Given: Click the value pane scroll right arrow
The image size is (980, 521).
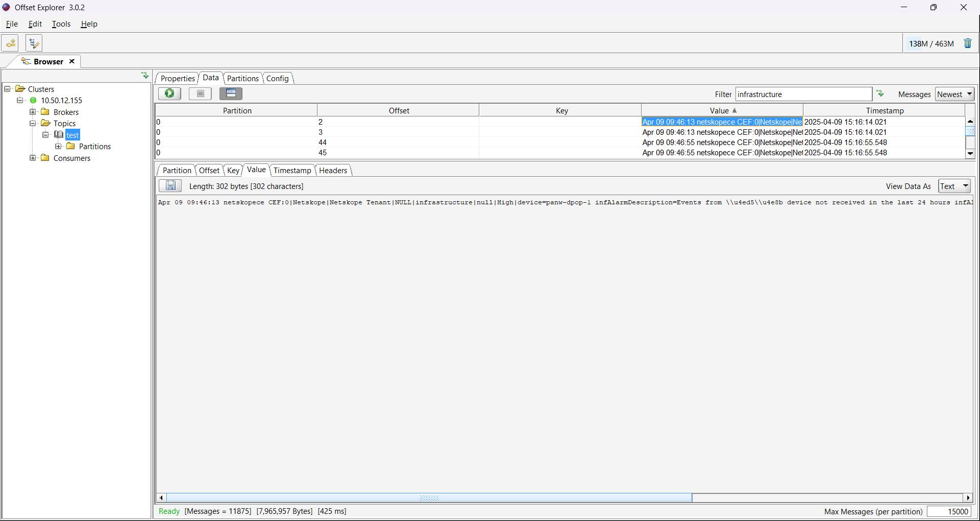Looking at the screenshot, I should tap(968, 498).
